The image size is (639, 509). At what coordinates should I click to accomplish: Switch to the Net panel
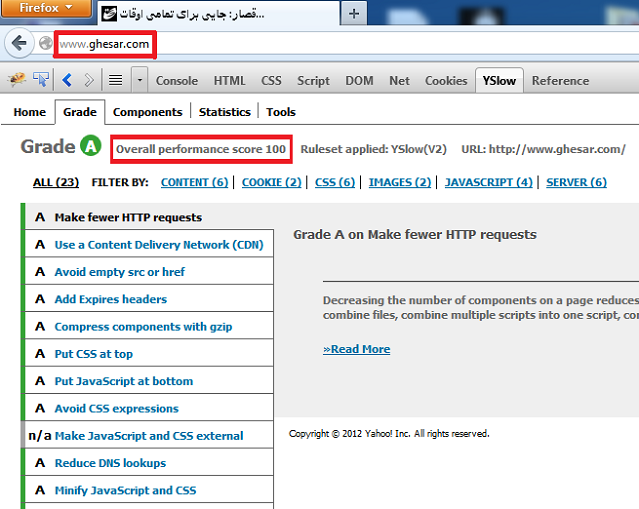[399, 81]
